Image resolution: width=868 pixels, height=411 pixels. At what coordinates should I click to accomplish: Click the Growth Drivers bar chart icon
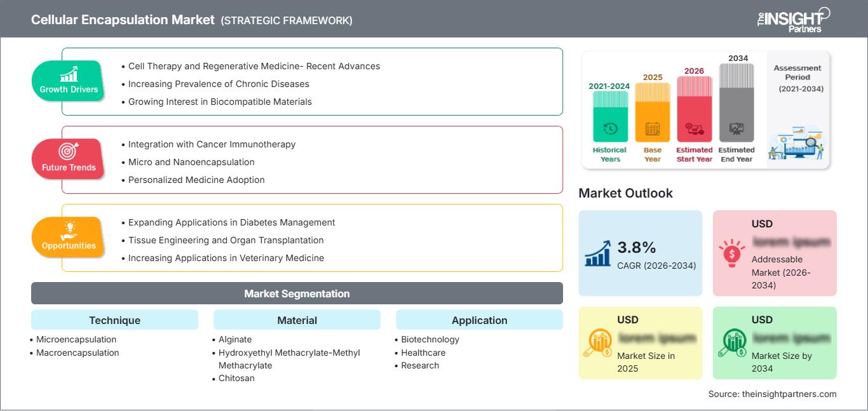67,74
